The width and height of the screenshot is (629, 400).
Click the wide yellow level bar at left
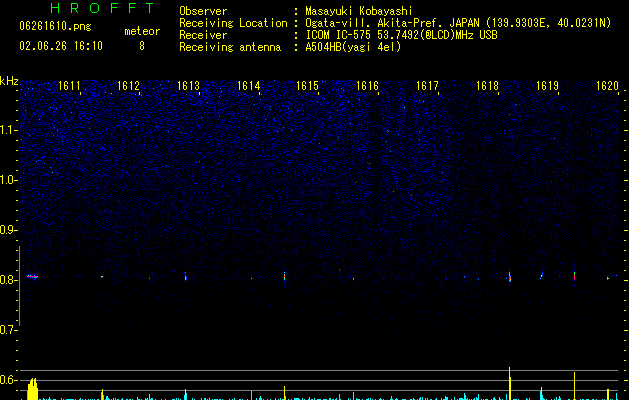[32, 389]
